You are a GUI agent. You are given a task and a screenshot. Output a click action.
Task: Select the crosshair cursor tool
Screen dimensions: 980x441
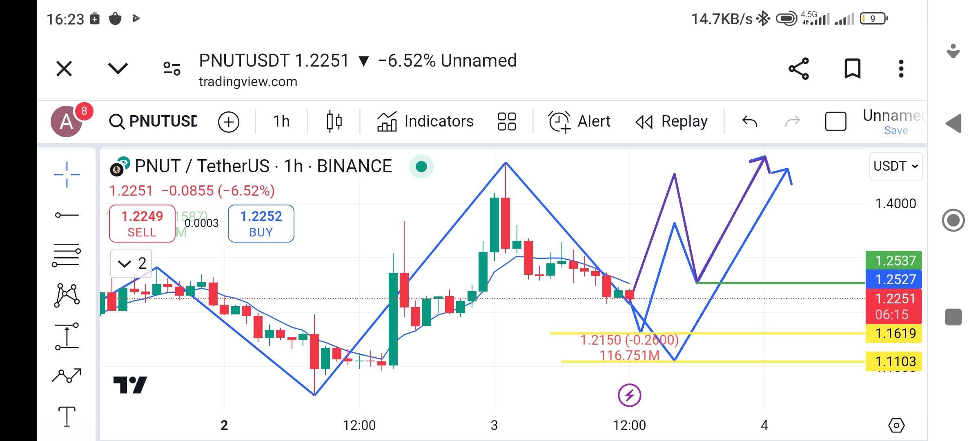pyautogui.click(x=67, y=174)
